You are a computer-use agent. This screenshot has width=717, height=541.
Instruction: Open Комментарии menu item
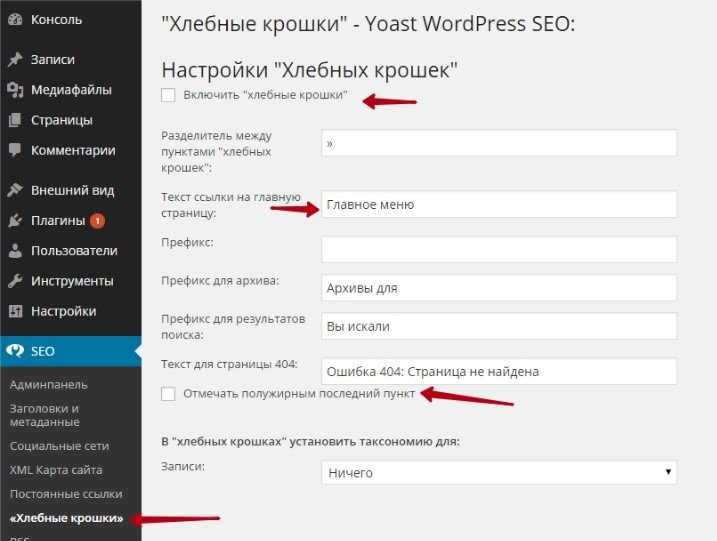click(x=71, y=150)
